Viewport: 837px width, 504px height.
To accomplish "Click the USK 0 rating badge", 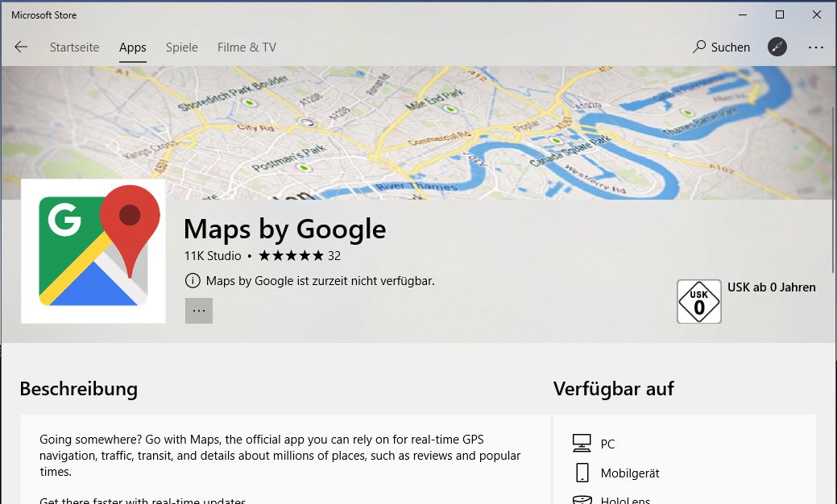I will pyautogui.click(x=698, y=302).
